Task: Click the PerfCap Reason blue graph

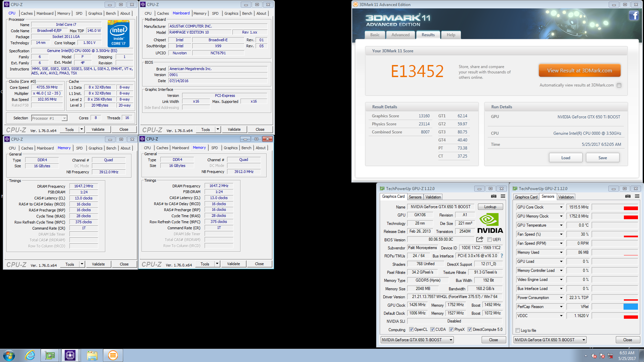Action: point(615,307)
